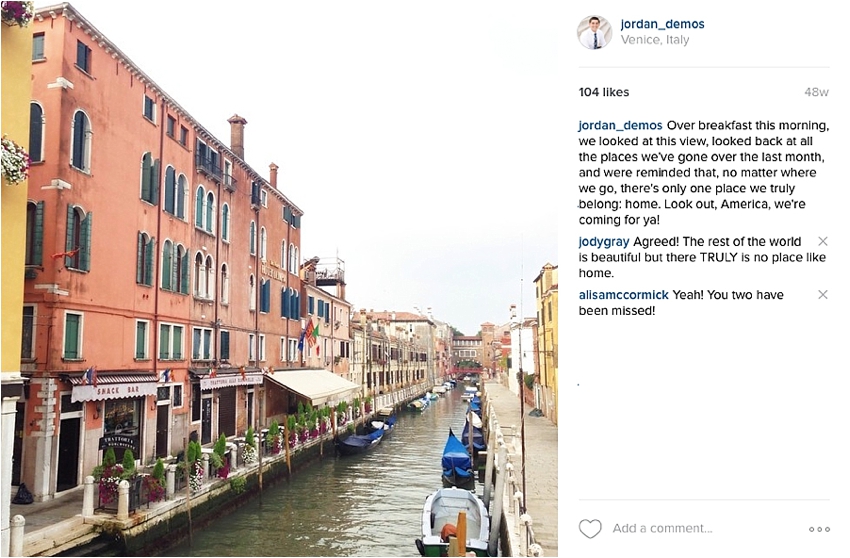Viewport: 850px width, 558px height.
Task: Open jordan_demos username in the post header
Action: [x=662, y=24]
